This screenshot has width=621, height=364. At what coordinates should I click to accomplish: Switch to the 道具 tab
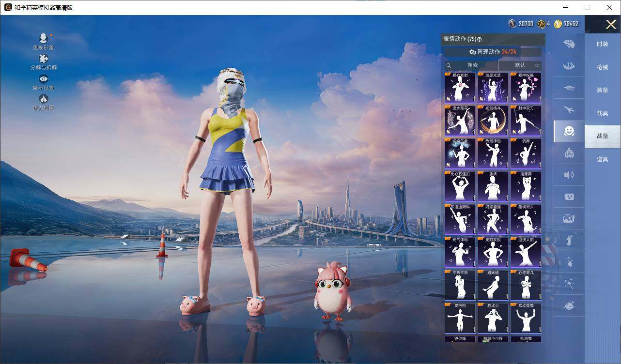point(603,159)
